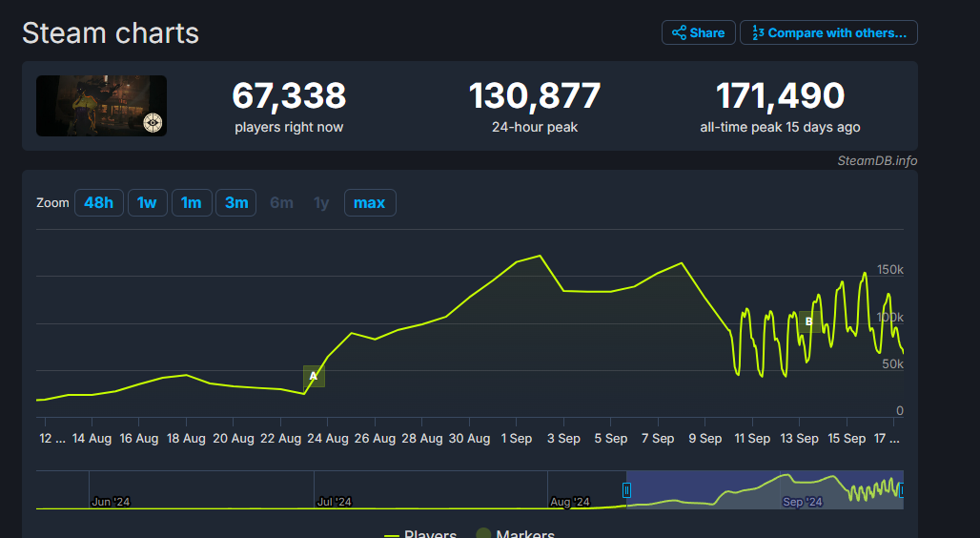Click Jun '24 in the navigator
The width and height of the screenshot is (980, 538).
click(x=111, y=502)
